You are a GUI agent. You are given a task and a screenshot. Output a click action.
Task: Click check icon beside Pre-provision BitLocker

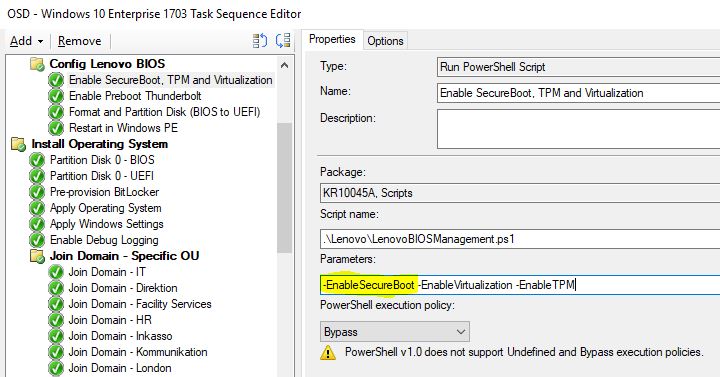coord(37,192)
